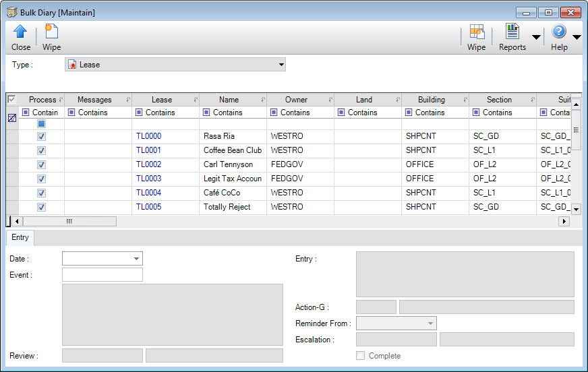Viewport: 588px width, 372px height.
Task: Sort by the Name column header
Action: point(229,100)
